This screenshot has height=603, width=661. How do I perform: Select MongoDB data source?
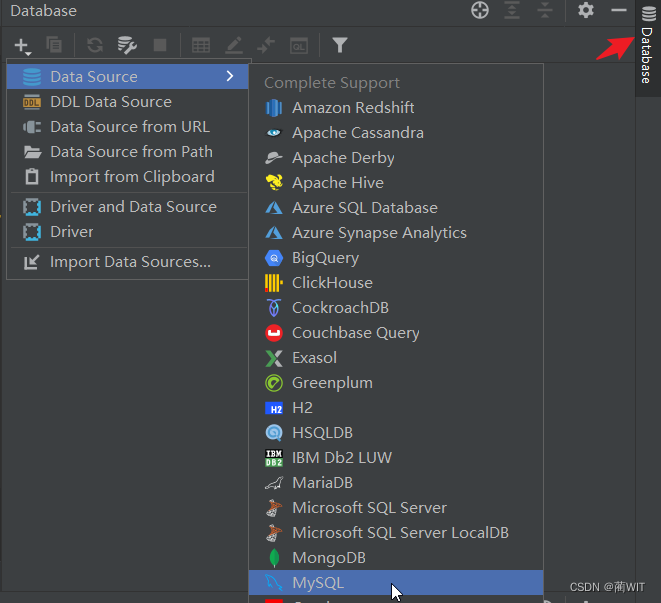tap(396, 558)
